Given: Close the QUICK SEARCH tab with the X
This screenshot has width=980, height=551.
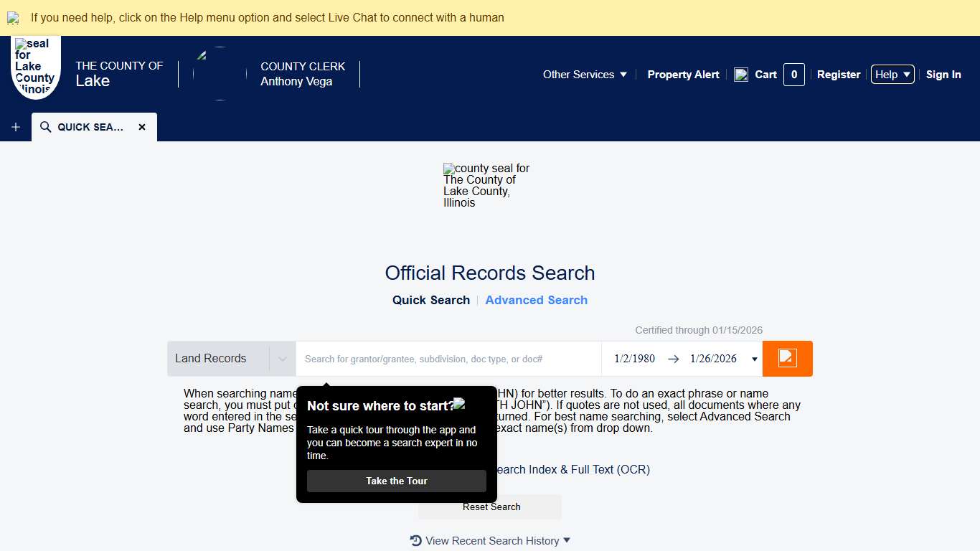Looking at the screenshot, I should click(x=142, y=126).
